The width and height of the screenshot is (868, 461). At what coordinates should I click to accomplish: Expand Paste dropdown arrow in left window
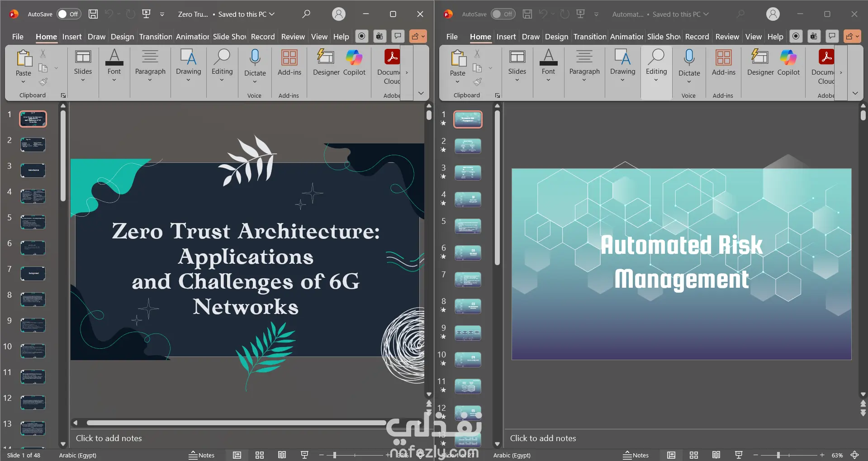[24, 82]
